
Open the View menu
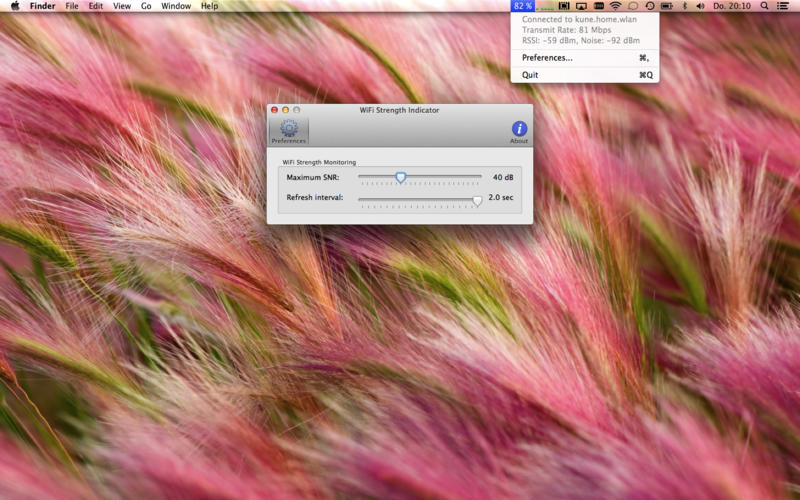[x=122, y=6]
